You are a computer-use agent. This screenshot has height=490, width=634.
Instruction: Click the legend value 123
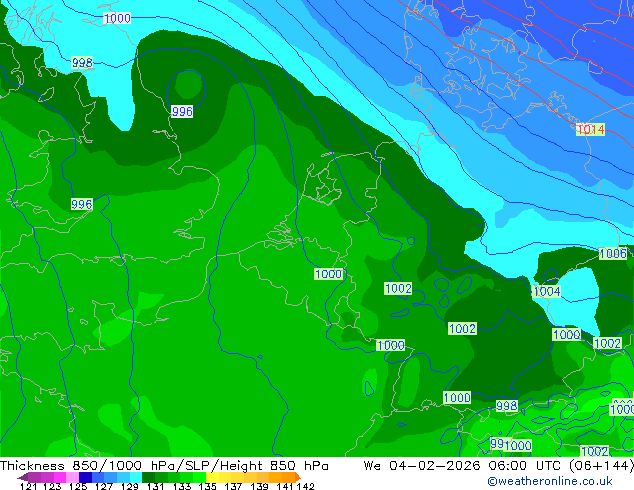pyautogui.click(x=52, y=486)
